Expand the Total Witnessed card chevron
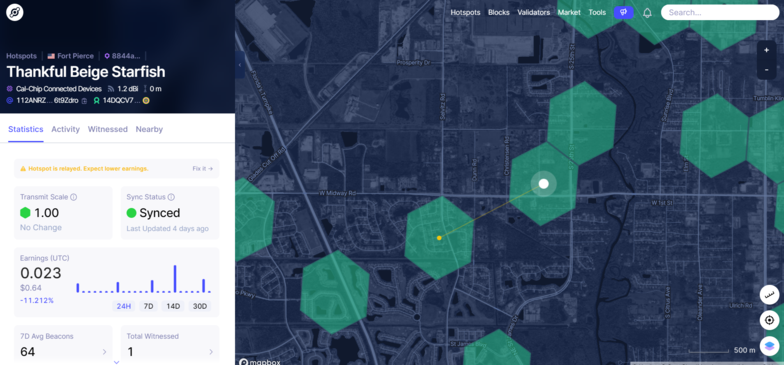This screenshot has height=365, width=784. pyautogui.click(x=210, y=352)
